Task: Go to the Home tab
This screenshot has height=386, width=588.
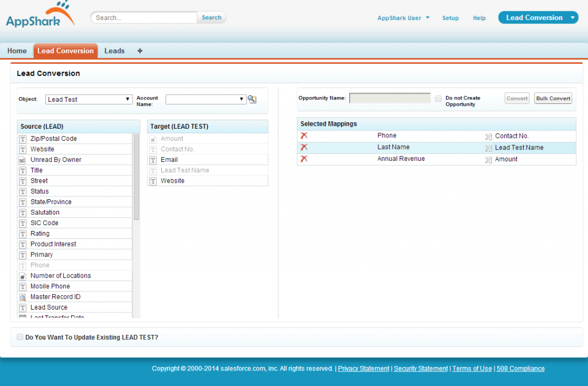Action: pos(17,51)
